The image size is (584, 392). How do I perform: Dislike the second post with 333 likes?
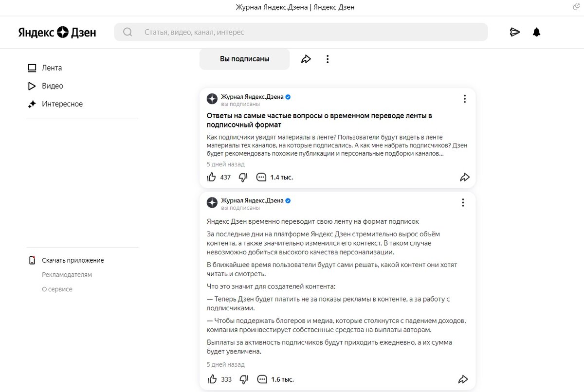(x=243, y=379)
